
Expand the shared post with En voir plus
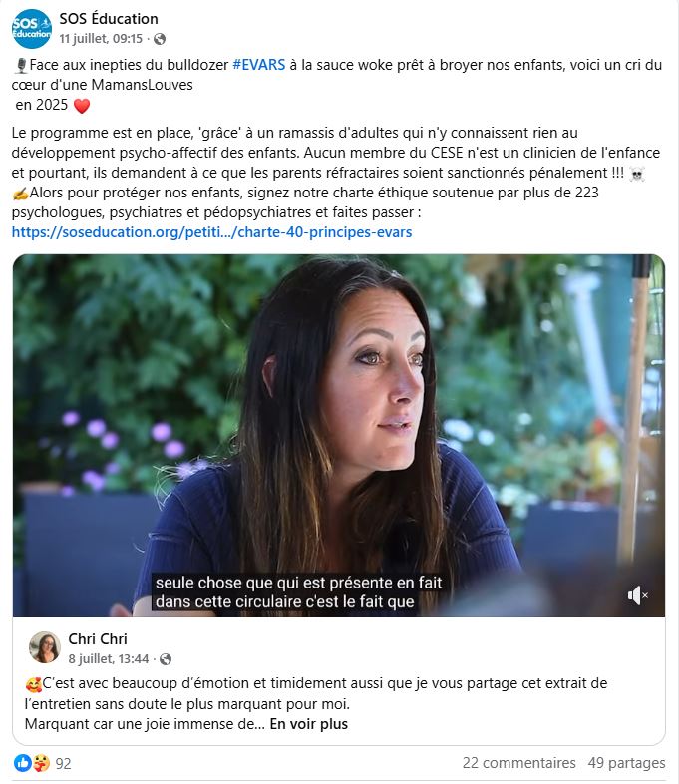[x=309, y=724]
